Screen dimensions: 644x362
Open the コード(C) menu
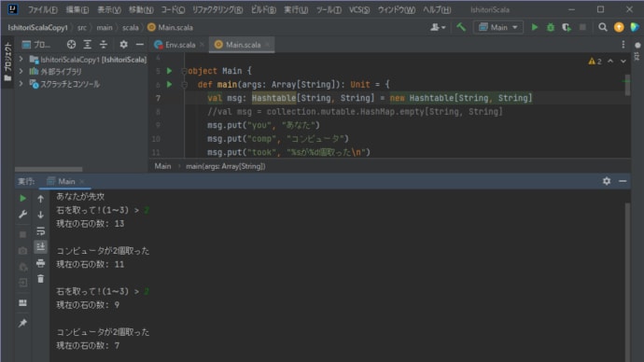173,9
